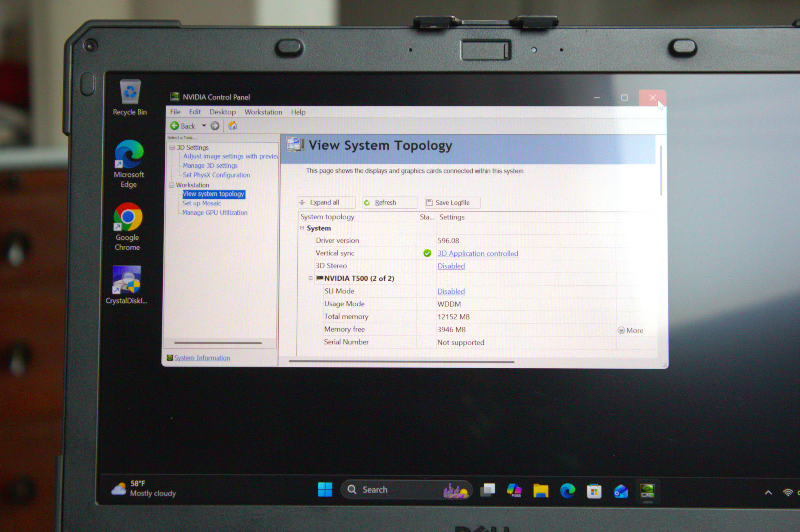Open Google Chrome desktop shortcut

tap(128, 227)
